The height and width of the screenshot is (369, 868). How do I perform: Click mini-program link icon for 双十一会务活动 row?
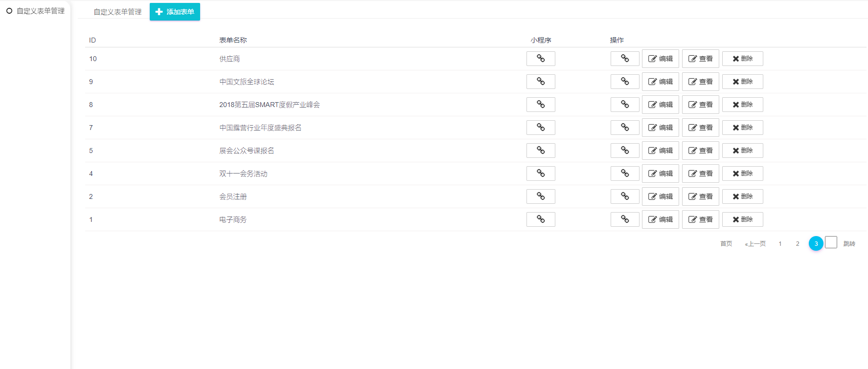point(541,174)
